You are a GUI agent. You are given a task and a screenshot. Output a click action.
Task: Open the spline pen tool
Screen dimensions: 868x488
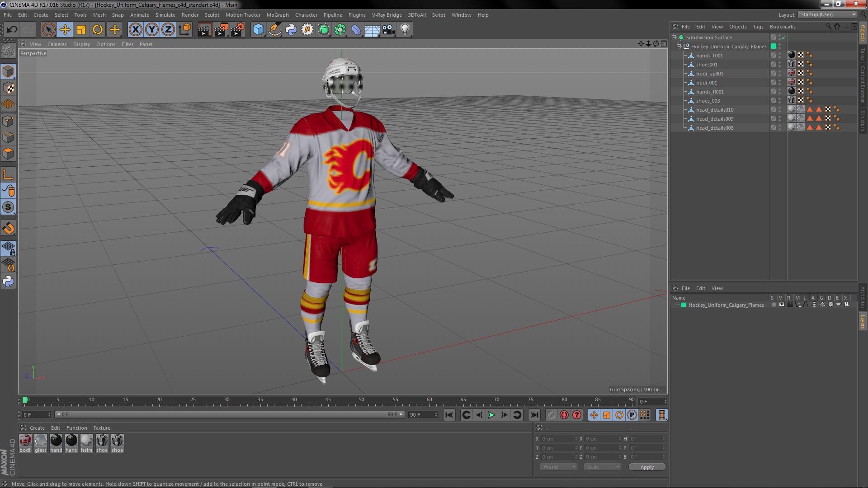tap(274, 30)
